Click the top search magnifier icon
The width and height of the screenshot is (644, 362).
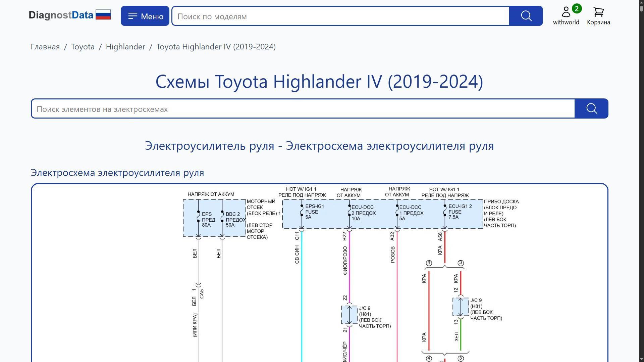click(x=526, y=16)
